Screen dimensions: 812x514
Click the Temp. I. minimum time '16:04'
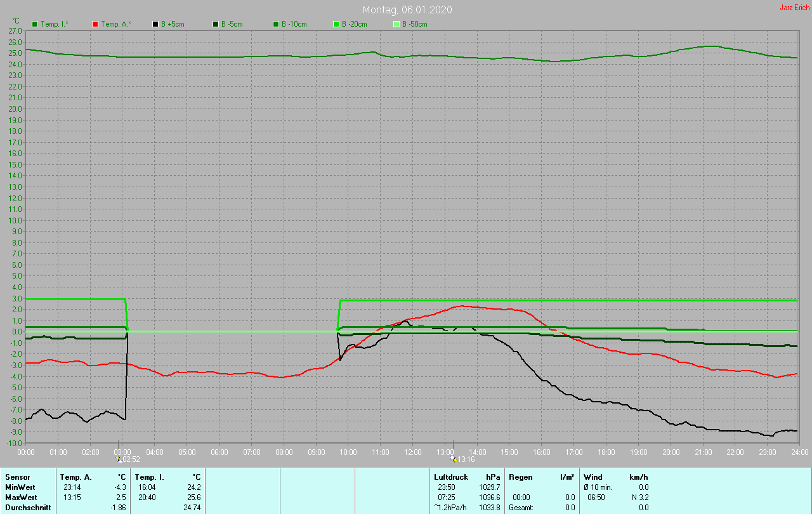point(147,487)
